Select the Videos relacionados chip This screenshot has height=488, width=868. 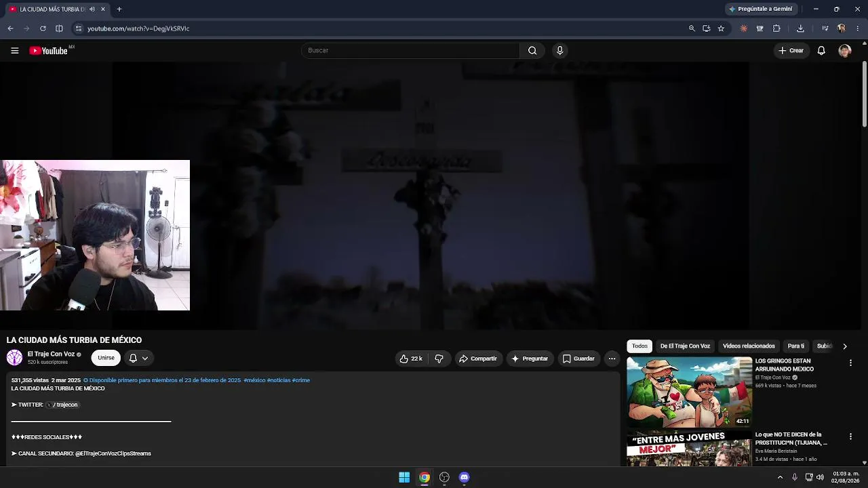click(749, 346)
